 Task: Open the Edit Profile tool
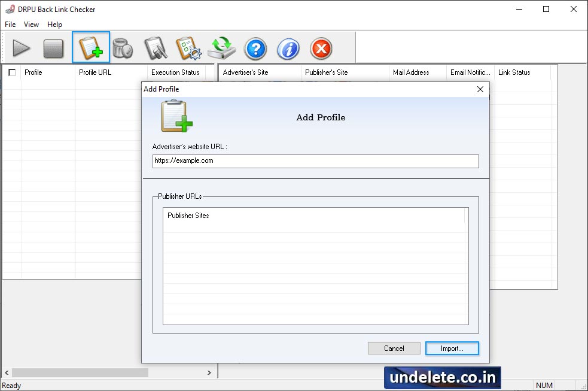(156, 49)
